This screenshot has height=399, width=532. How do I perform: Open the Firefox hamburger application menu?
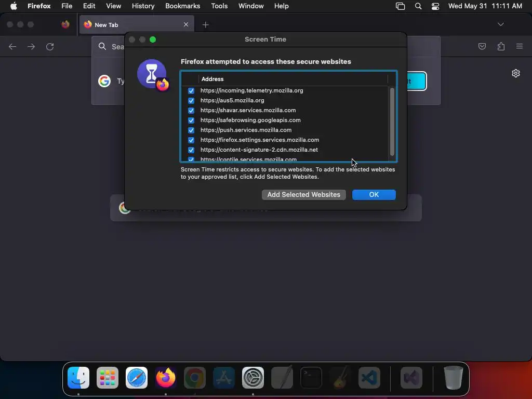point(520,46)
